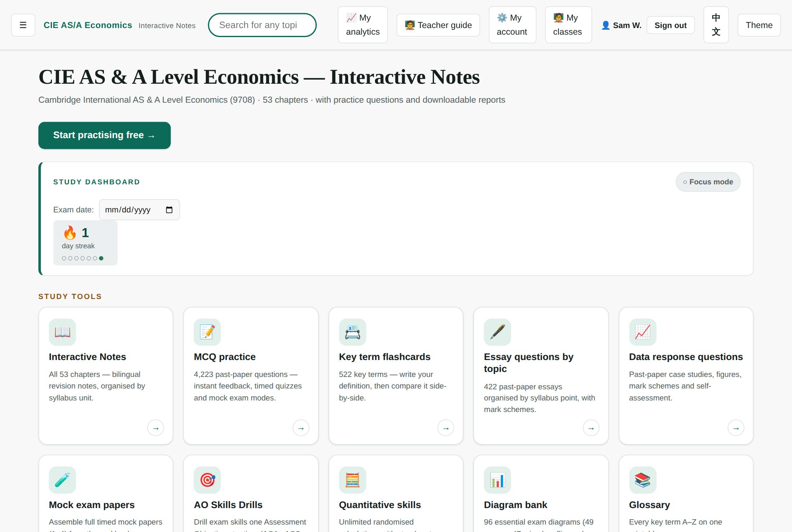
Task: Open the hamburger menu
Action: (23, 25)
